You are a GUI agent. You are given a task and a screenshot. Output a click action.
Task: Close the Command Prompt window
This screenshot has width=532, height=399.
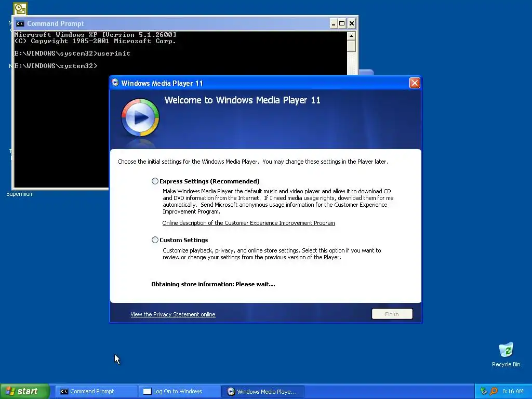click(x=352, y=23)
